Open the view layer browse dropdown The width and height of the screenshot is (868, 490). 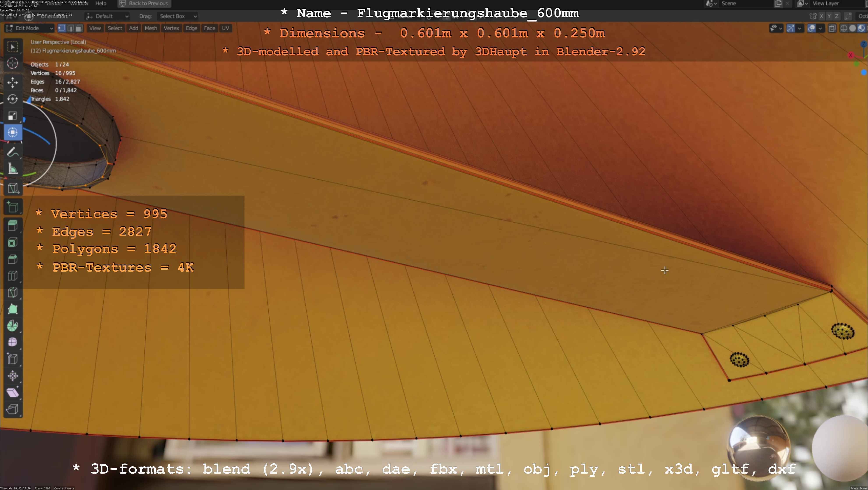tap(803, 3)
